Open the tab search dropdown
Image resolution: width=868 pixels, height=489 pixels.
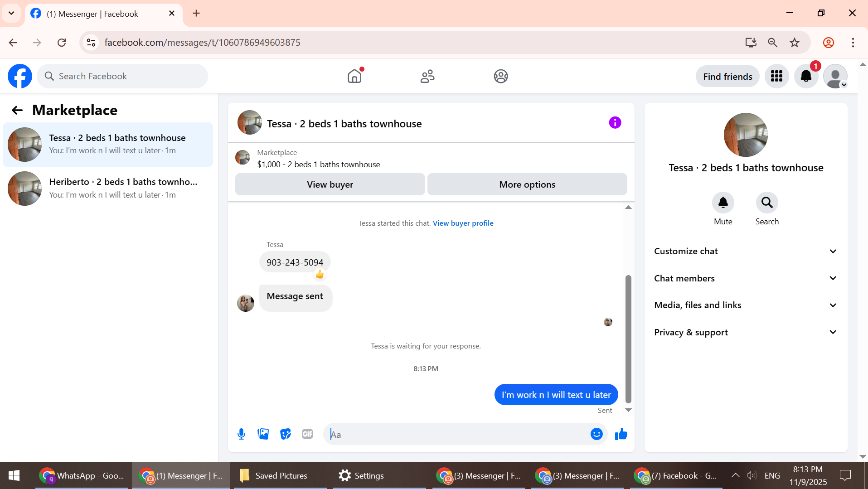[x=11, y=13]
